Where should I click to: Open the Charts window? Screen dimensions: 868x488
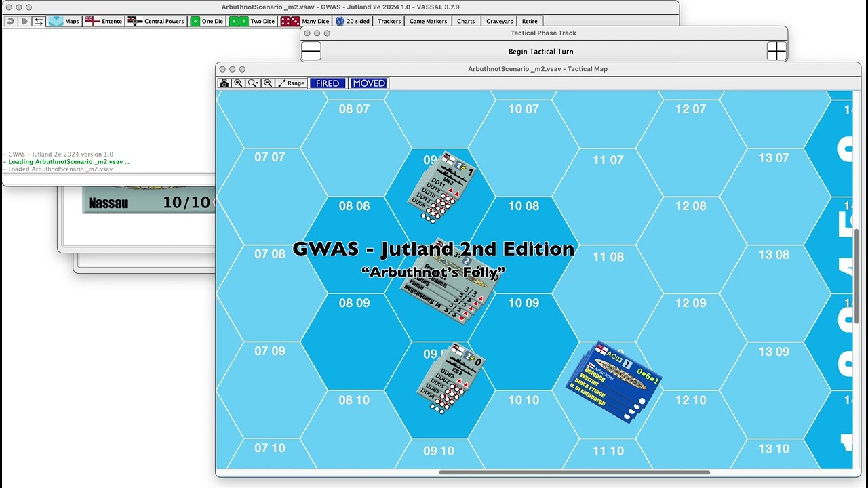click(466, 21)
